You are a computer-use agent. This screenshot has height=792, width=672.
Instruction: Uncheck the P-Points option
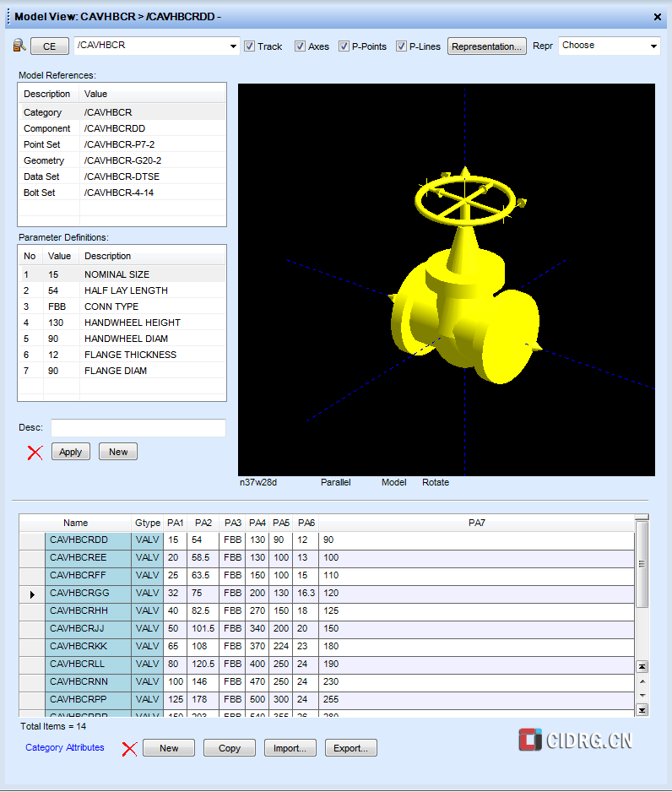click(344, 46)
